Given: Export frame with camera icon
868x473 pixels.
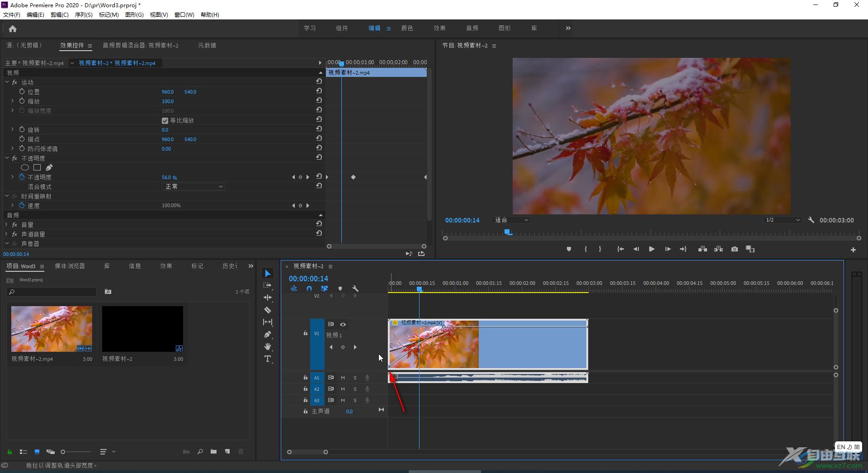Looking at the screenshot, I should [734, 249].
